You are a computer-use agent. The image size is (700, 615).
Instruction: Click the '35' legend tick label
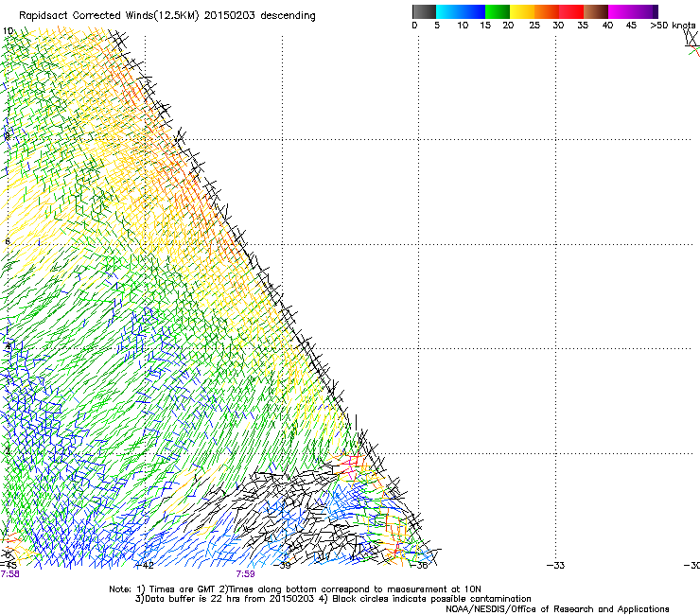click(x=583, y=26)
